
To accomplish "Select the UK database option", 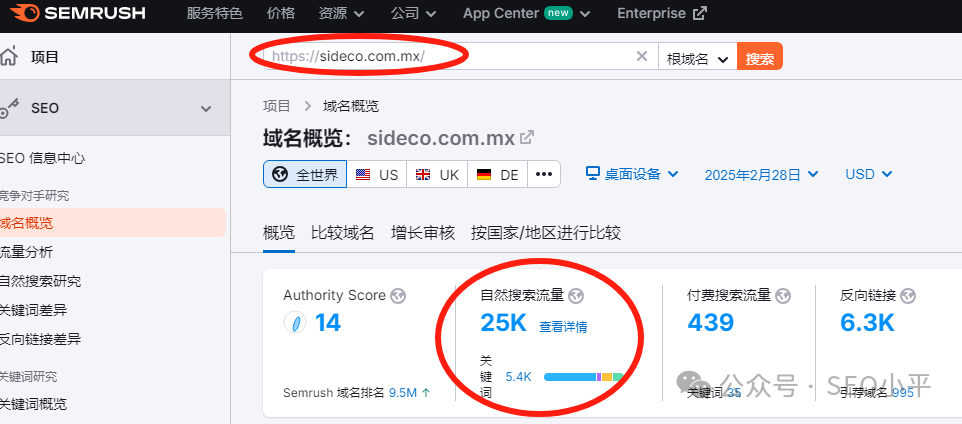I will [x=437, y=174].
